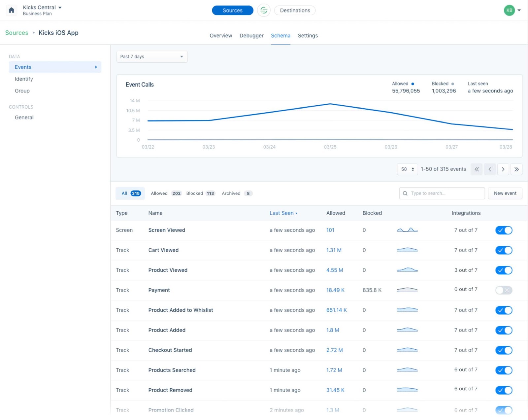Click the previous page arrow icon
528x420 pixels.
[x=490, y=169]
